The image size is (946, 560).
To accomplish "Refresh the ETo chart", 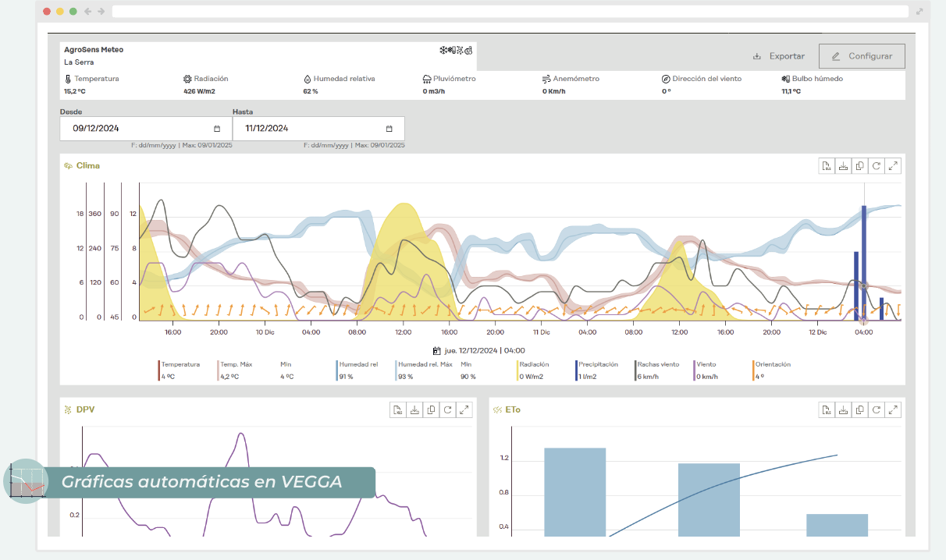I will click(x=877, y=409).
